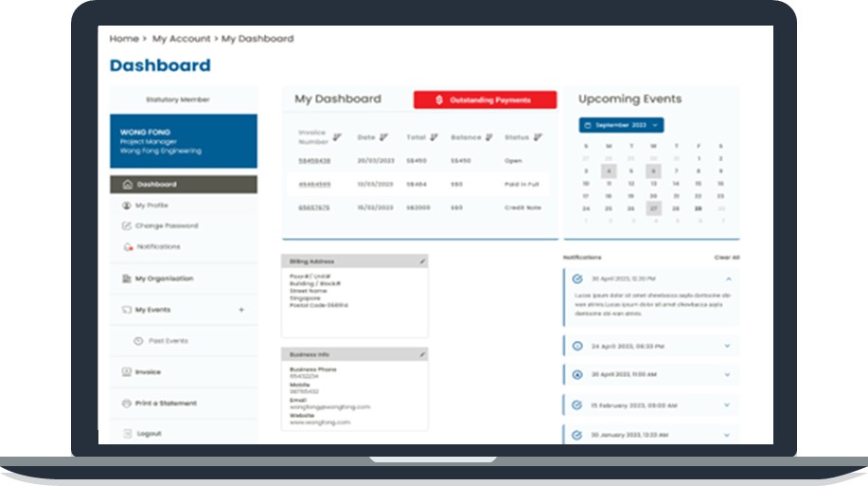Click the Print a Statement printer icon
Viewport: 868px width, 486px height.
coord(127,404)
